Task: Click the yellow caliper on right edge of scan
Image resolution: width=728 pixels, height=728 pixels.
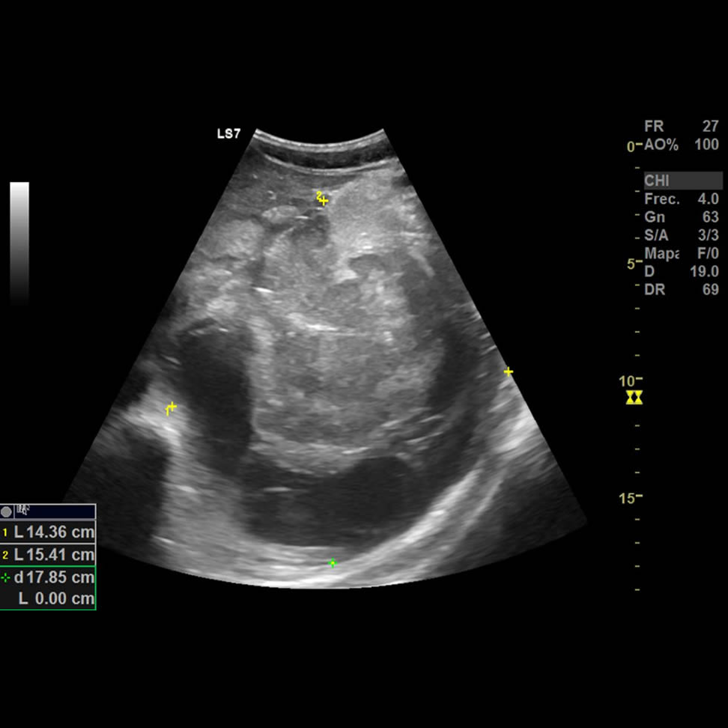Action: tap(509, 371)
